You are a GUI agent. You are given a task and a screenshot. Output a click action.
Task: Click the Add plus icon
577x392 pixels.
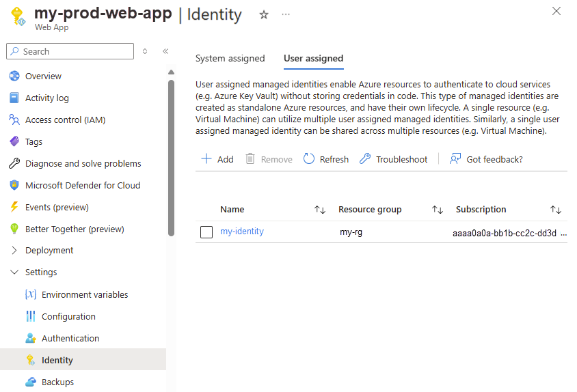pyautogui.click(x=206, y=159)
